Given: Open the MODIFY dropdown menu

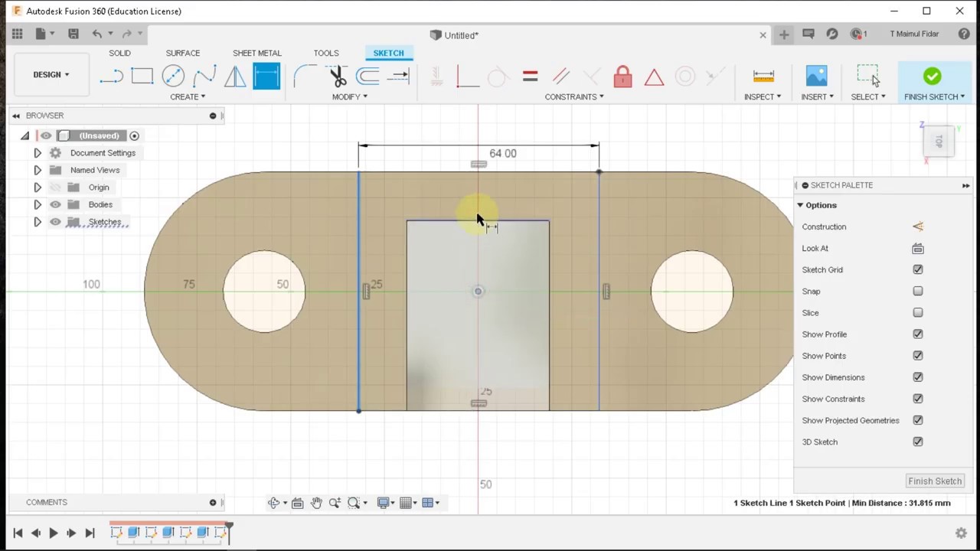Looking at the screenshot, I should [350, 96].
